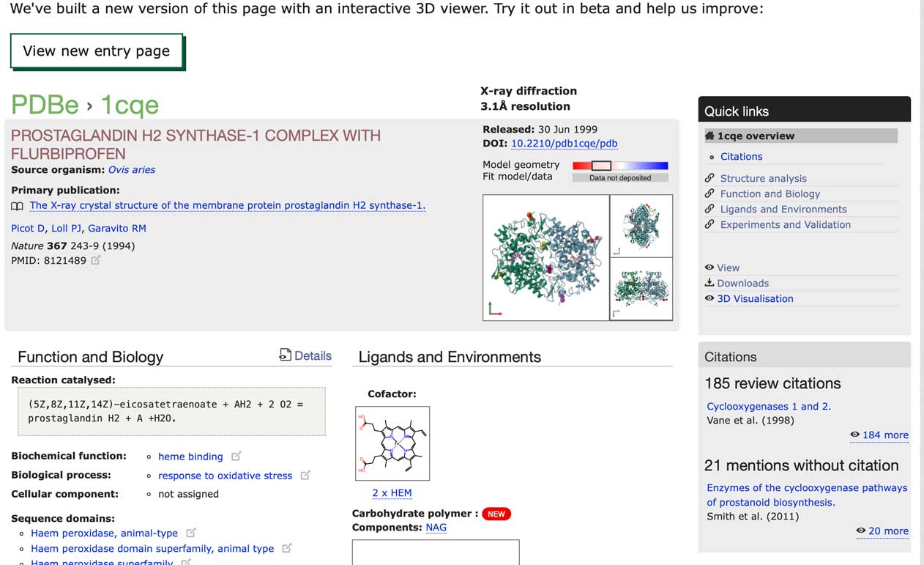This screenshot has width=924, height=565.
Task: Click the book icon before the primary publication
Action: (16, 206)
